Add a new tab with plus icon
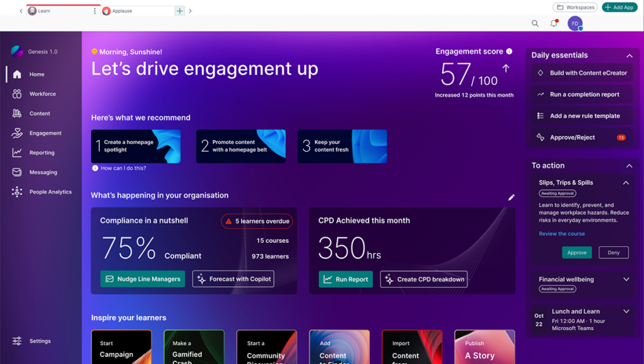 (x=180, y=11)
